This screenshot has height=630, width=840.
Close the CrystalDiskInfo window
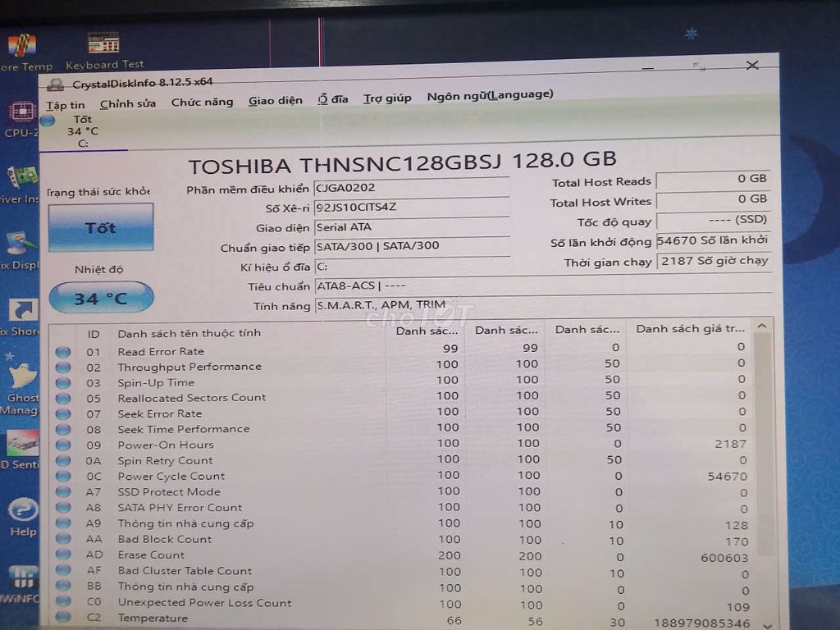[x=752, y=66]
